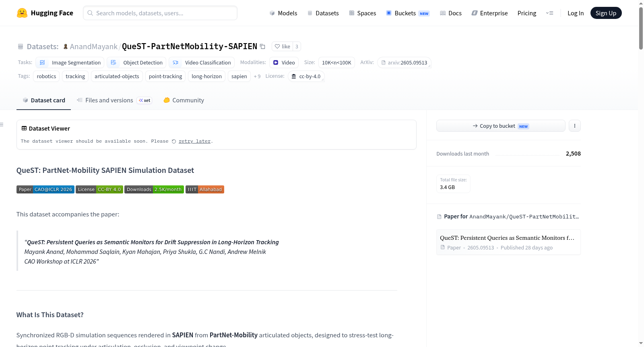Select the Downloads last month value 2,508
644x347 pixels.
pyautogui.click(x=573, y=154)
